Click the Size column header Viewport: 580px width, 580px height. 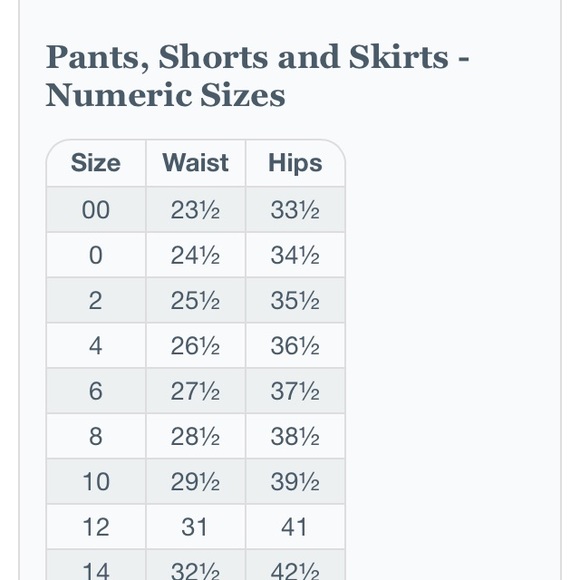tap(96, 163)
